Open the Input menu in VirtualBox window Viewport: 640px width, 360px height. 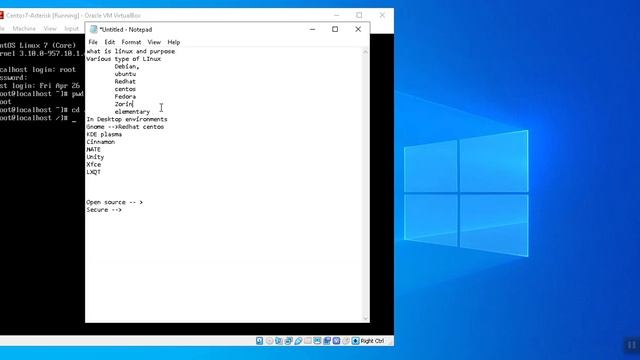coord(71,29)
